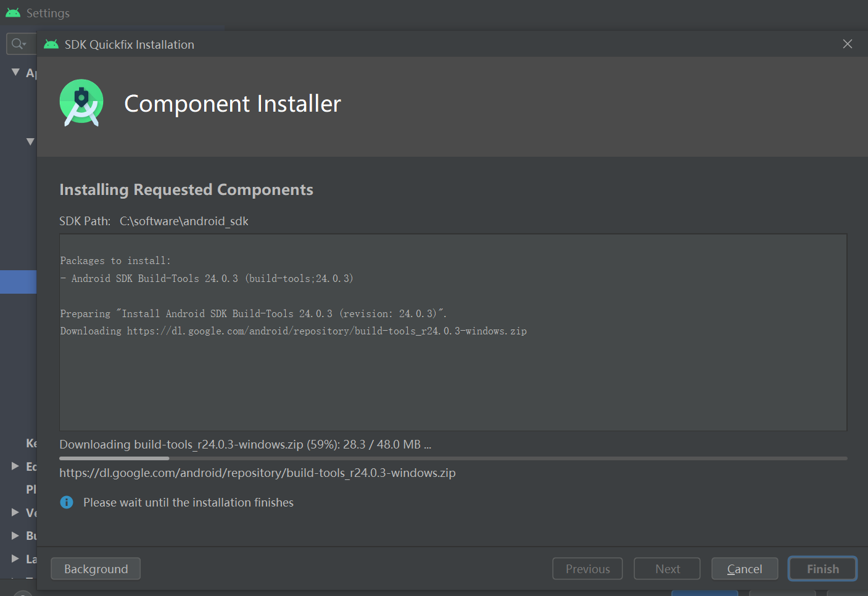Expand the 'Ec' tree node in Settings
Screen dimensions: 868x596
pyautogui.click(x=15, y=466)
